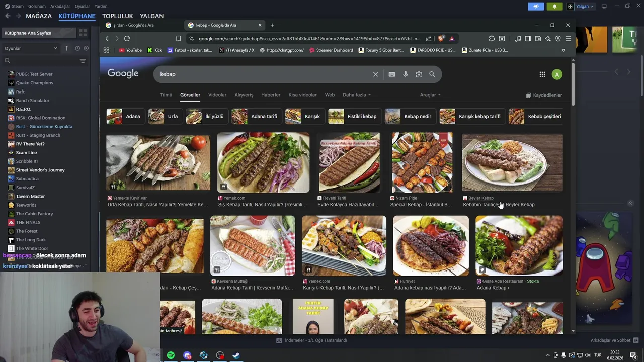The width and height of the screenshot is (644, 362).
Task: Click Steam notifications bell button
Action: click(x=554, y=6)
